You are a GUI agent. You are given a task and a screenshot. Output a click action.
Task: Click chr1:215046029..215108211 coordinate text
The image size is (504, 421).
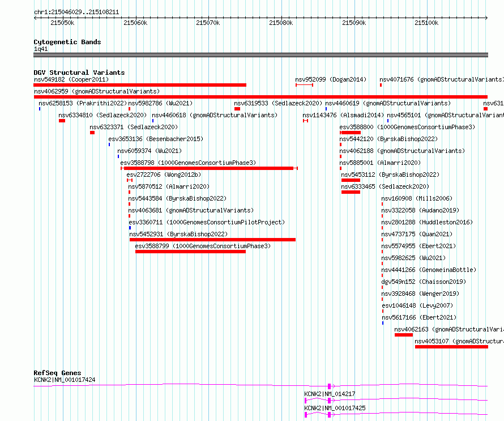[76, 12]
